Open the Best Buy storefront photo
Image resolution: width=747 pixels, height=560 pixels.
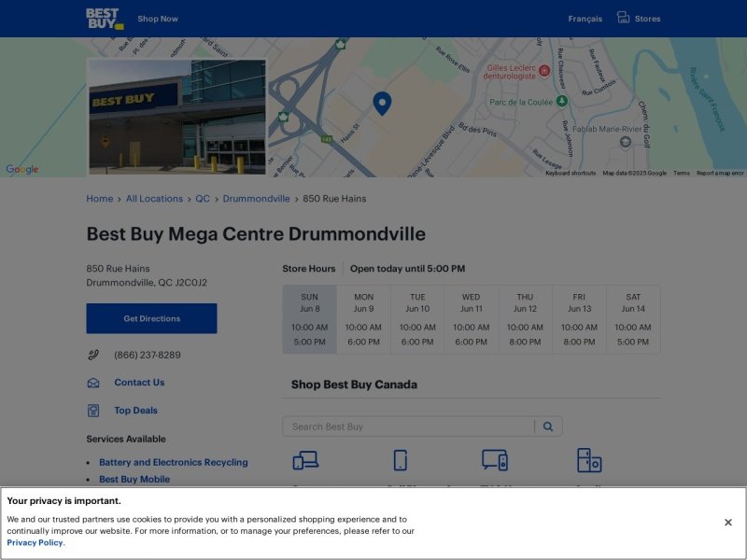click(x=176, y=117)
